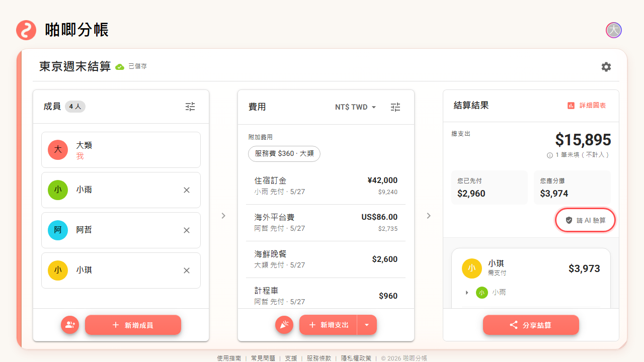Open the 海鮮晚餐 expense row
Viewport: 644px width, 362px height.
[326, 259]
